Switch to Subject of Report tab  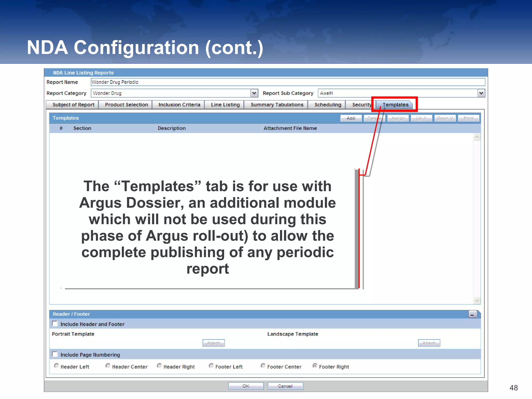[72, 105]
